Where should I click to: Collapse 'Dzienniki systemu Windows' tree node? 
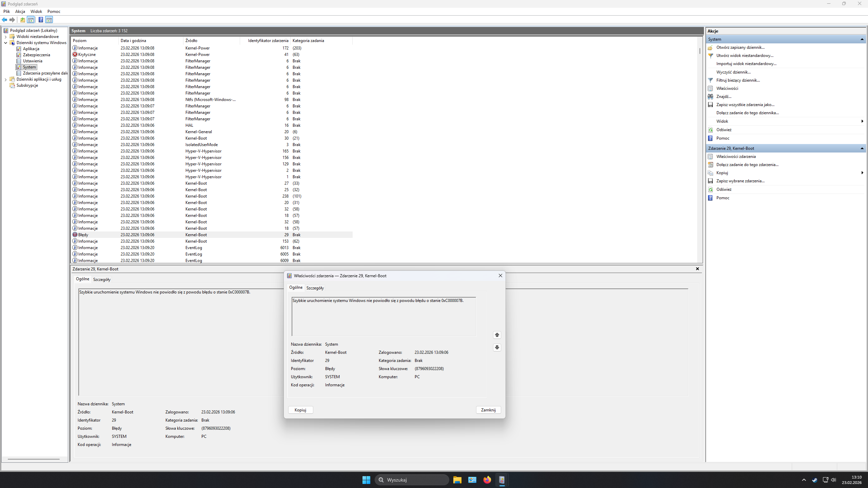coord(6,43)
